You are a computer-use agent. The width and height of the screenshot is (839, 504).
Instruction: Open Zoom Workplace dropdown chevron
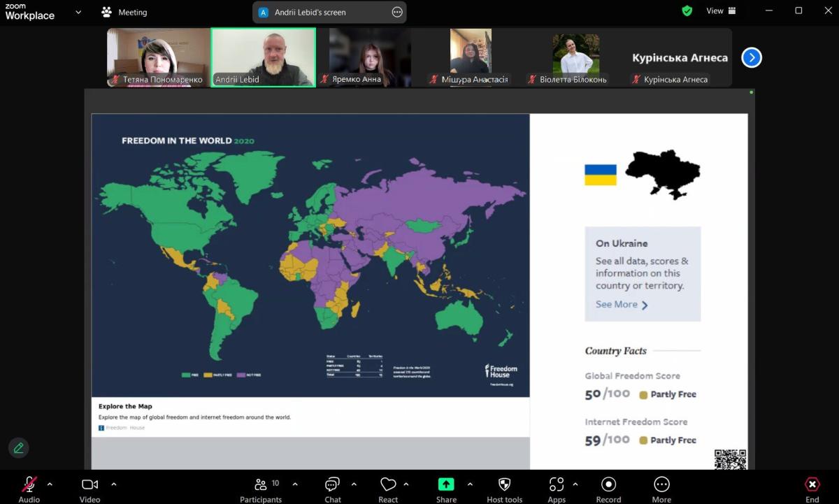78,12
